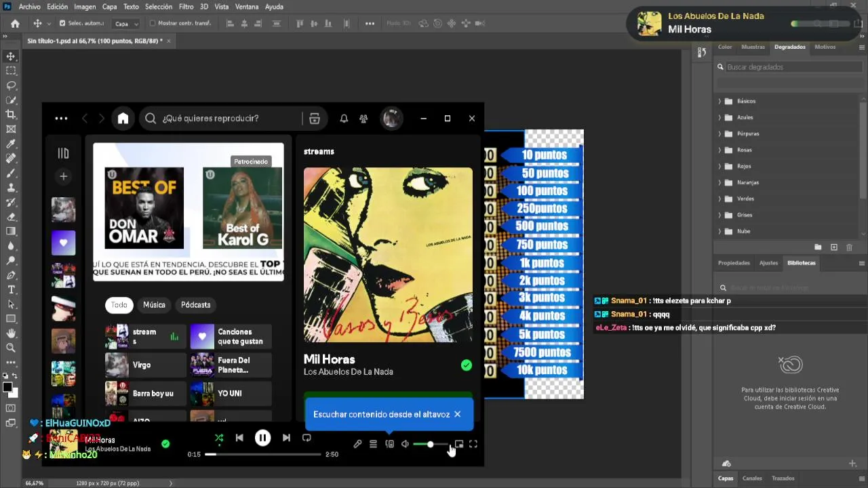Toggle Spotify repeat

pos(307,438)
